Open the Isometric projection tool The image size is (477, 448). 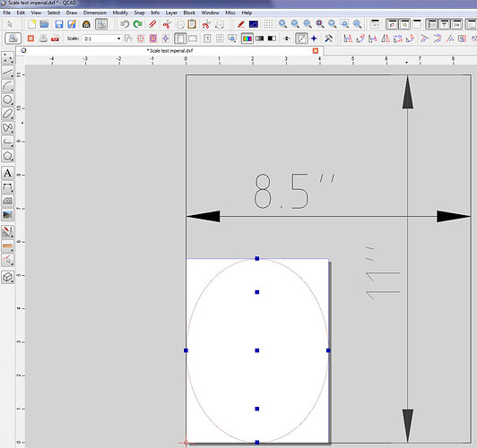tap(7, 277)
